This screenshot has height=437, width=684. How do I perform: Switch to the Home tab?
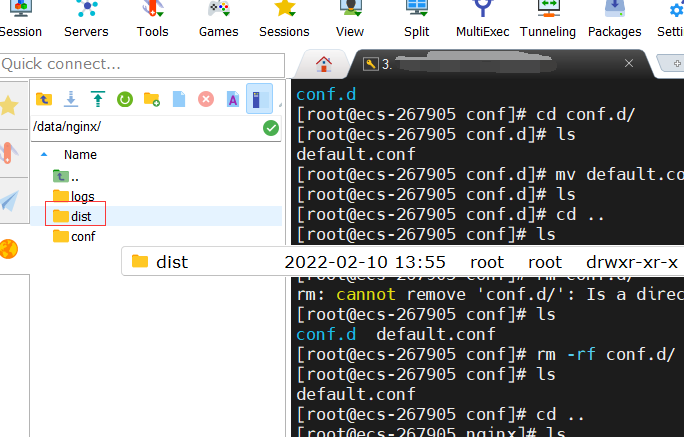(x=324, y=65)
